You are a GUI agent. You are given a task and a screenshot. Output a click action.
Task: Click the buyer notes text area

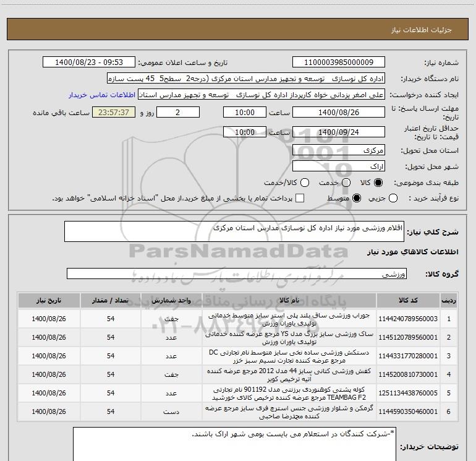click(x=234, y=444)
